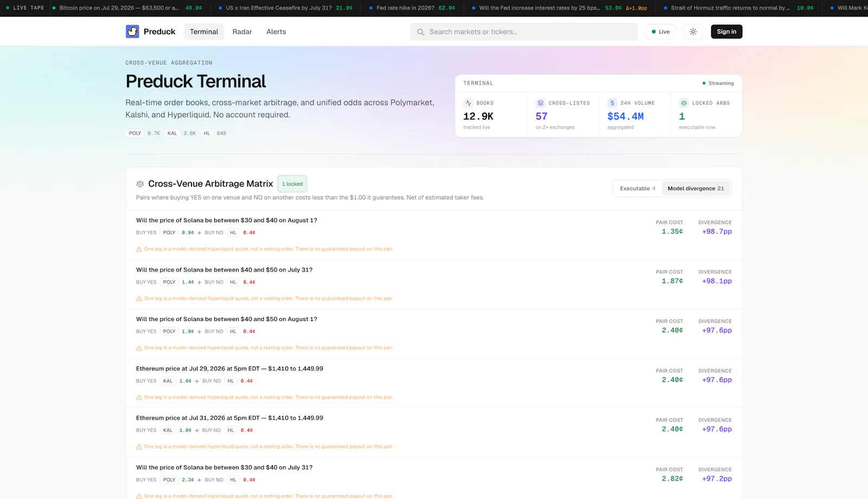
Task: Click the 2.82¢ pair cost value
Action: (x=672, y=479)
